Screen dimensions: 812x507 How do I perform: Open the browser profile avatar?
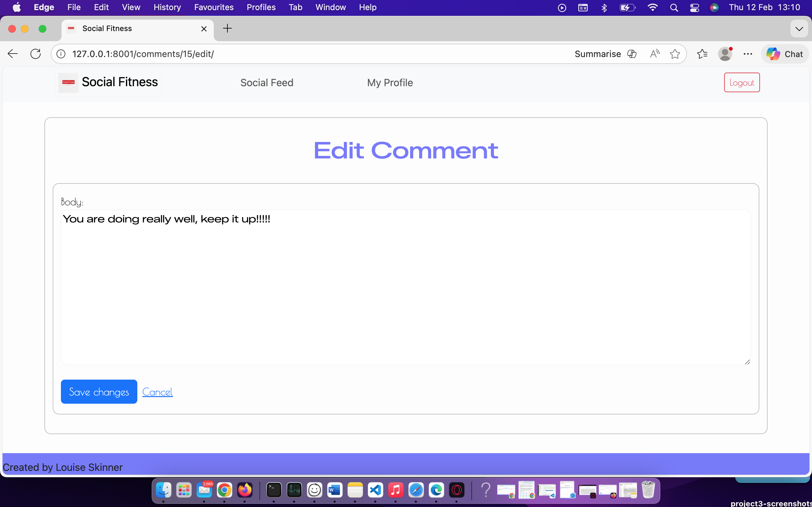(x=725, y=54)
